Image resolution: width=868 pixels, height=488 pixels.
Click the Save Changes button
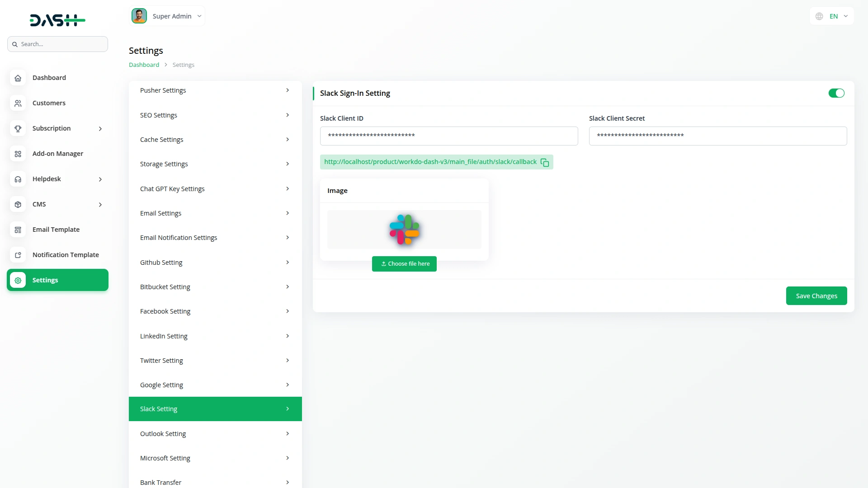(816, 296)
